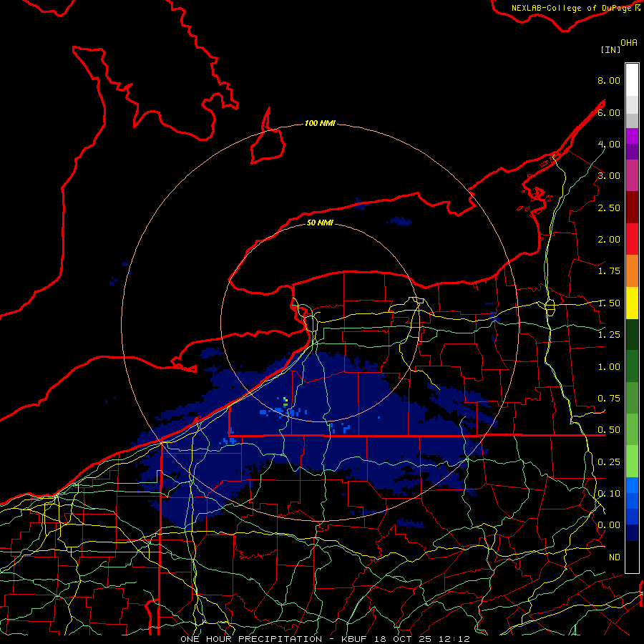The width and height of the screenshot is (644, 644).
Task: Click the 100 NMI range ring label
Action: (320, 123)
